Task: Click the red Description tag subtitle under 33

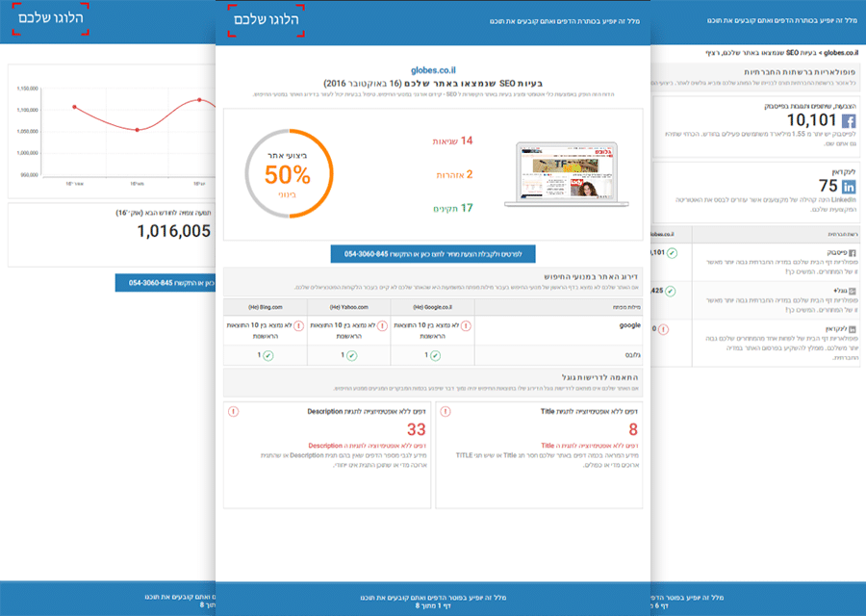Action: [367, 446]
